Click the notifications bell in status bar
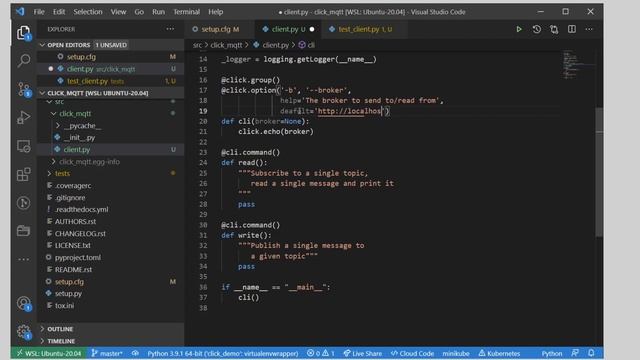 pos(591,353)
